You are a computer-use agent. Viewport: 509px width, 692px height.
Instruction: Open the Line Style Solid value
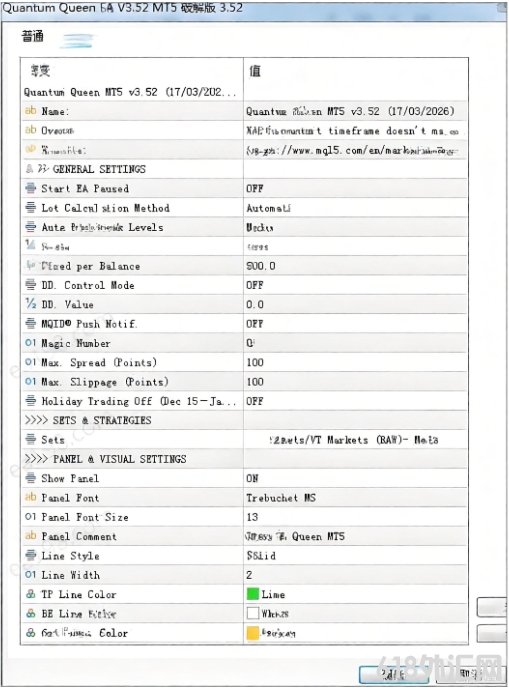coord(355,556)
